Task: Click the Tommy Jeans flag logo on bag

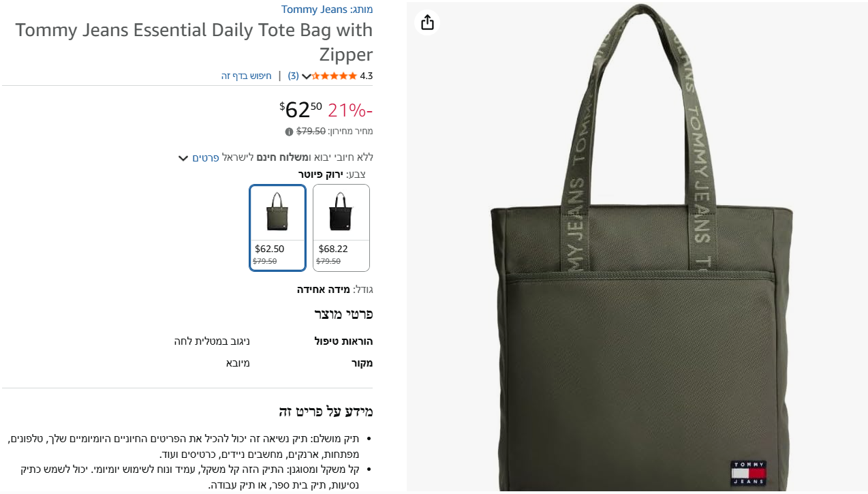Action: click(748, 473)
